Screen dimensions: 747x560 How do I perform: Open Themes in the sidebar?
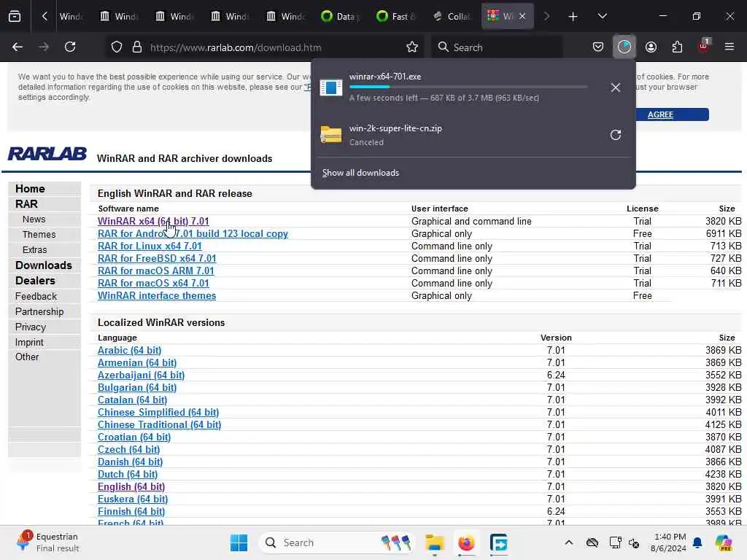point(39,234)
